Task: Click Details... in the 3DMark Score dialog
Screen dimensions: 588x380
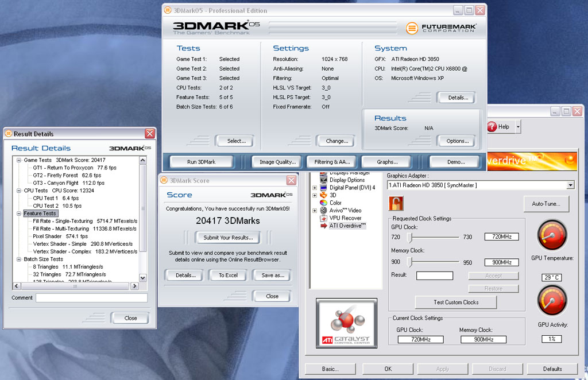Action: tap(185, 275)
